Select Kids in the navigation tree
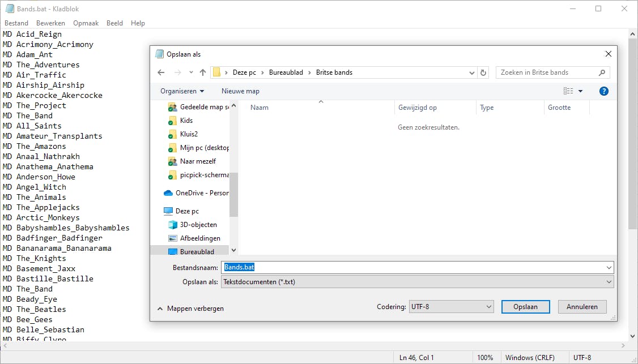Image resolution: width=638 pixels, height=364 pixels. [186, 121]
